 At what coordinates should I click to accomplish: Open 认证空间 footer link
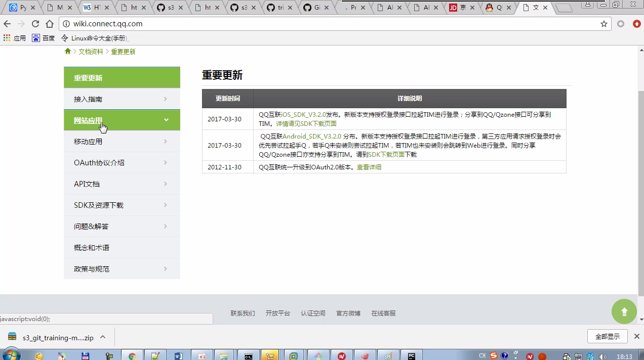click(313, 313)
